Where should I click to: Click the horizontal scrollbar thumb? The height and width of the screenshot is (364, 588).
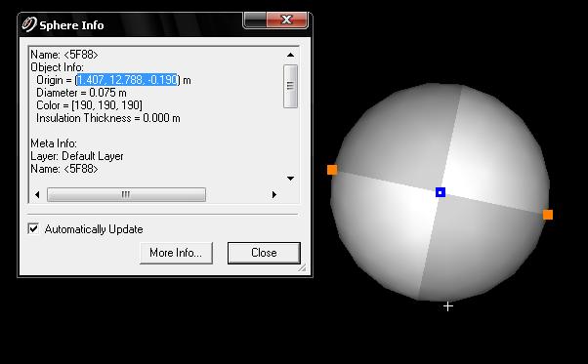pyautogui.click(x=126, y=195)
